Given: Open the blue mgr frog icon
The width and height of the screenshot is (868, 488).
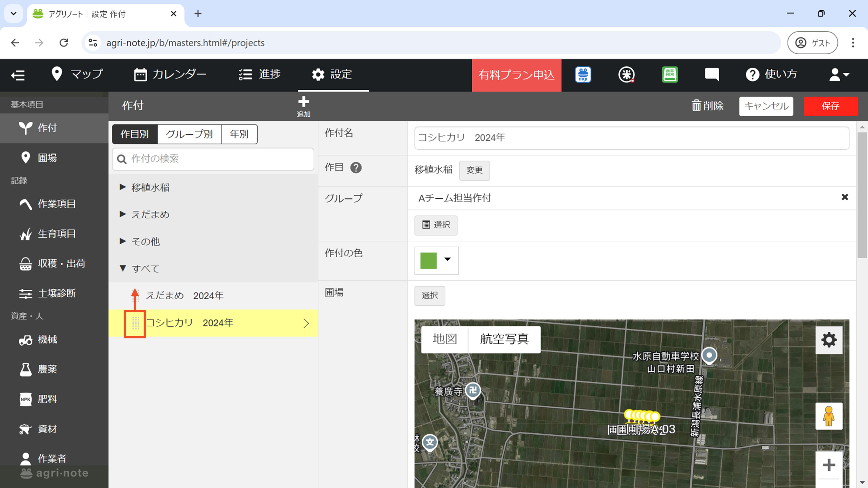Looking at the screenshot, I should 583,75.
